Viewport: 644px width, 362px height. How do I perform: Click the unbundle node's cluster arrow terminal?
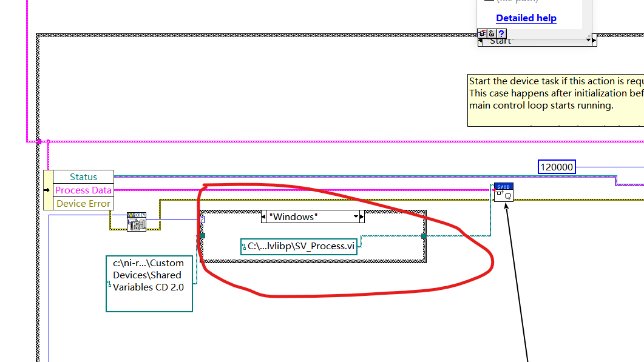(46, 190)
